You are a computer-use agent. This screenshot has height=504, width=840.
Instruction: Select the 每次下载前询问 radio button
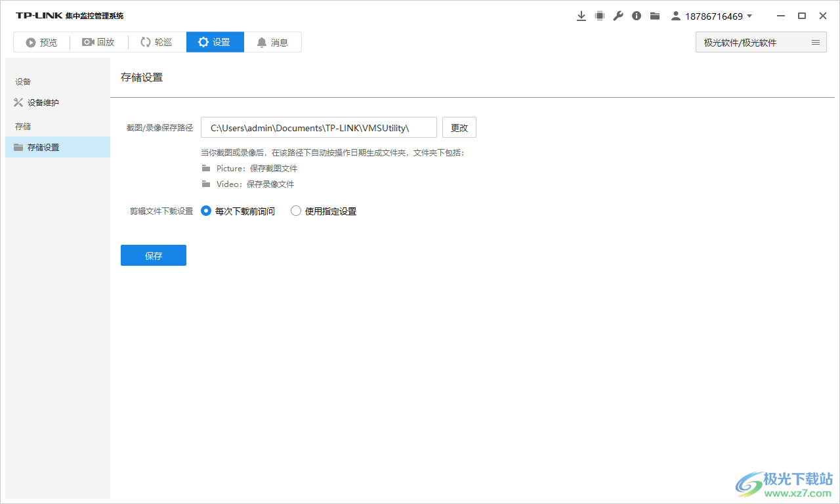[205, 211]
